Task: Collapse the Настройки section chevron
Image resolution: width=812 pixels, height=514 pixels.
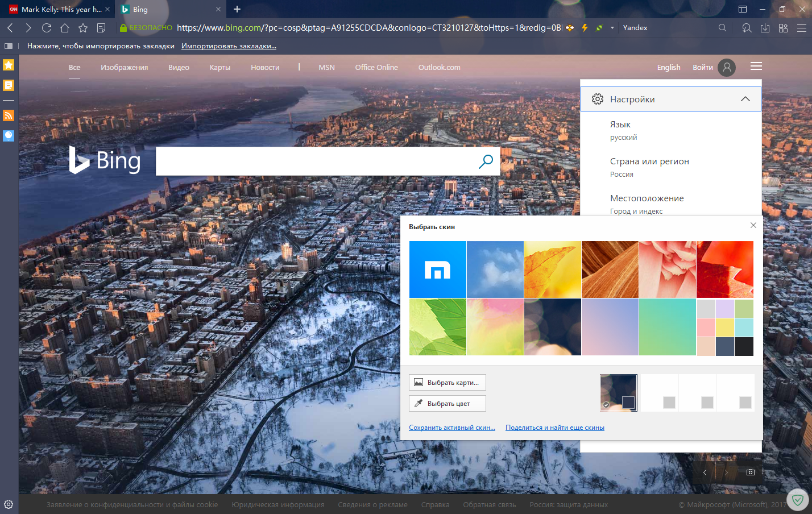Action: point(745,99)
